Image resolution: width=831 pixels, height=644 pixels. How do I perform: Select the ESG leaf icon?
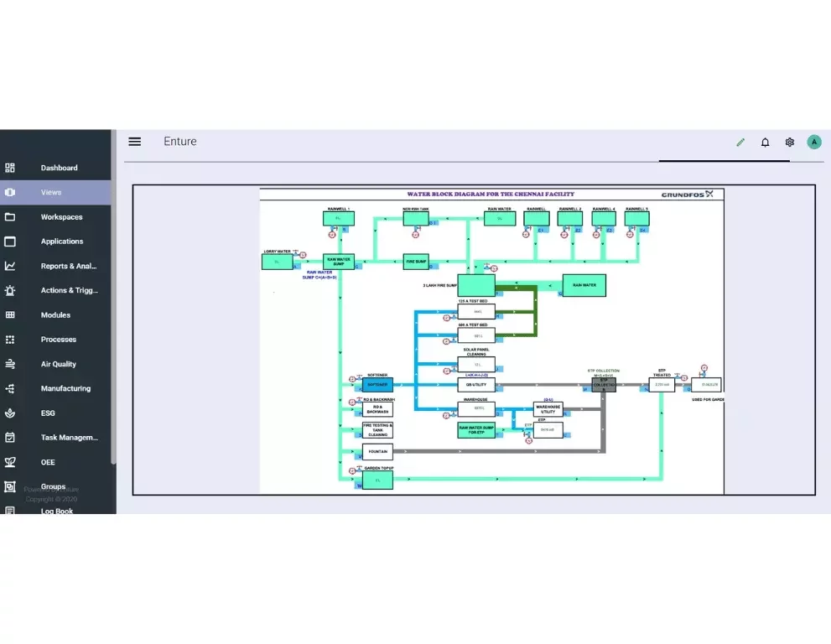click(x=12, y=413)
